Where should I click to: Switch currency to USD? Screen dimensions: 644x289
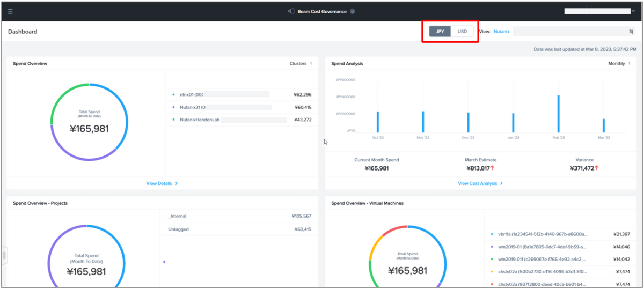click(x=462, y=32)
